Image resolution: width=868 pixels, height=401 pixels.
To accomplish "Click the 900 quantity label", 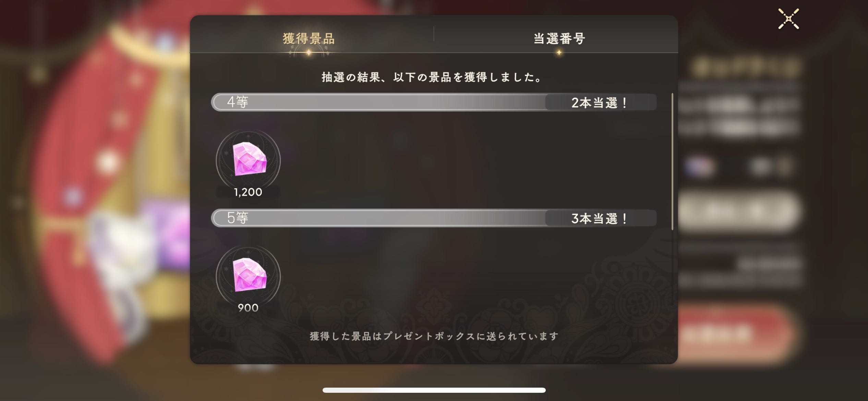I will [248, 308].
